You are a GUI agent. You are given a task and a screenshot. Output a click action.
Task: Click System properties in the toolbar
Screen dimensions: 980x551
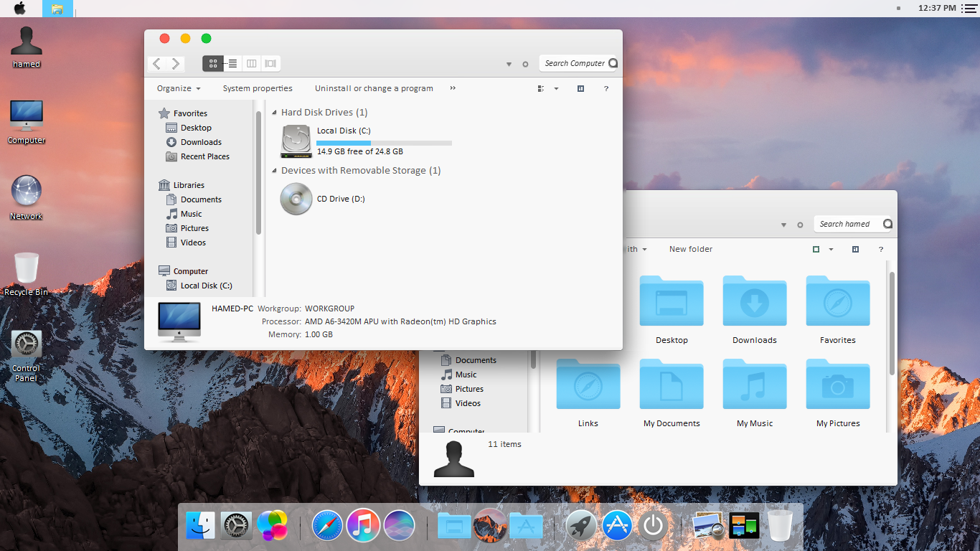coord(258,88)
